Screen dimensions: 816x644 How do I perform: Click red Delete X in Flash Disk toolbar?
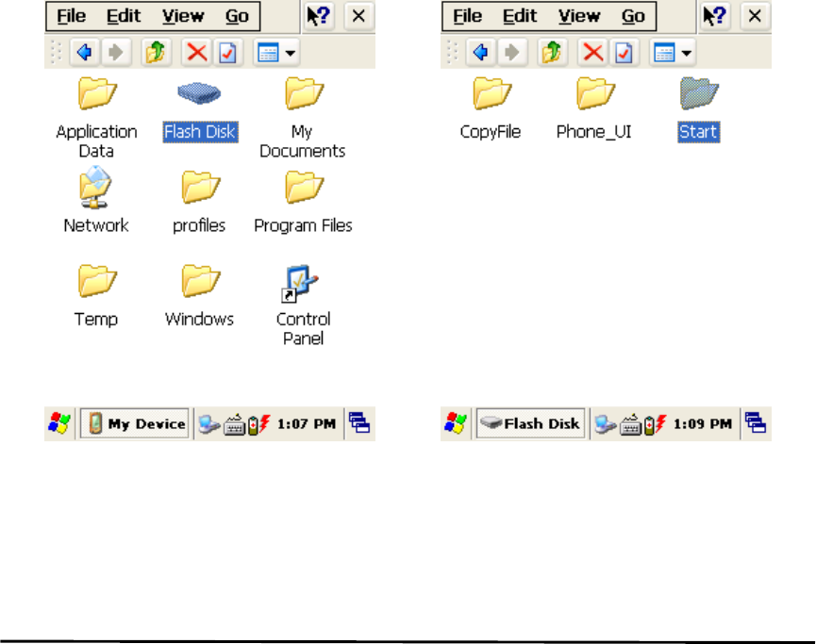(592, 52)
